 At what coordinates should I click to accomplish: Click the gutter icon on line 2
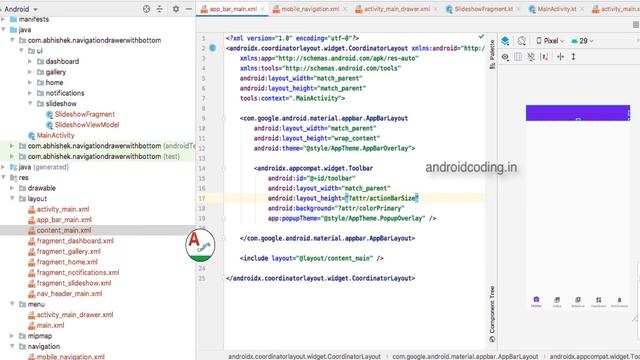[213, 48]
